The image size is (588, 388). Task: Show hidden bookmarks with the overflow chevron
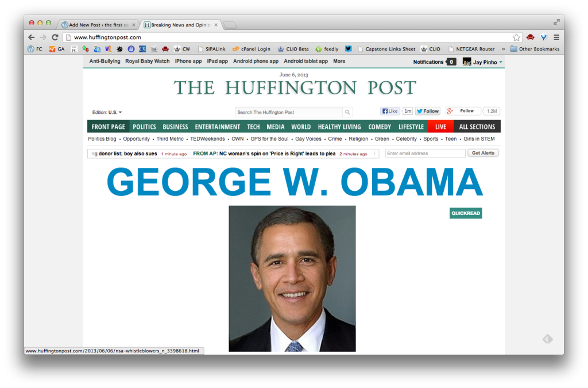pyautogui.click(x=503, y=49)
